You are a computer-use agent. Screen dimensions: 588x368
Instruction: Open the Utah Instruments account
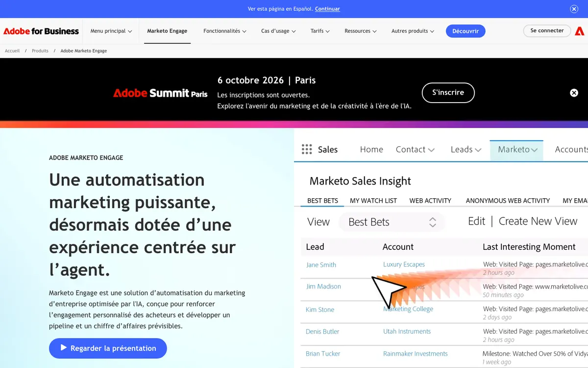407,332
